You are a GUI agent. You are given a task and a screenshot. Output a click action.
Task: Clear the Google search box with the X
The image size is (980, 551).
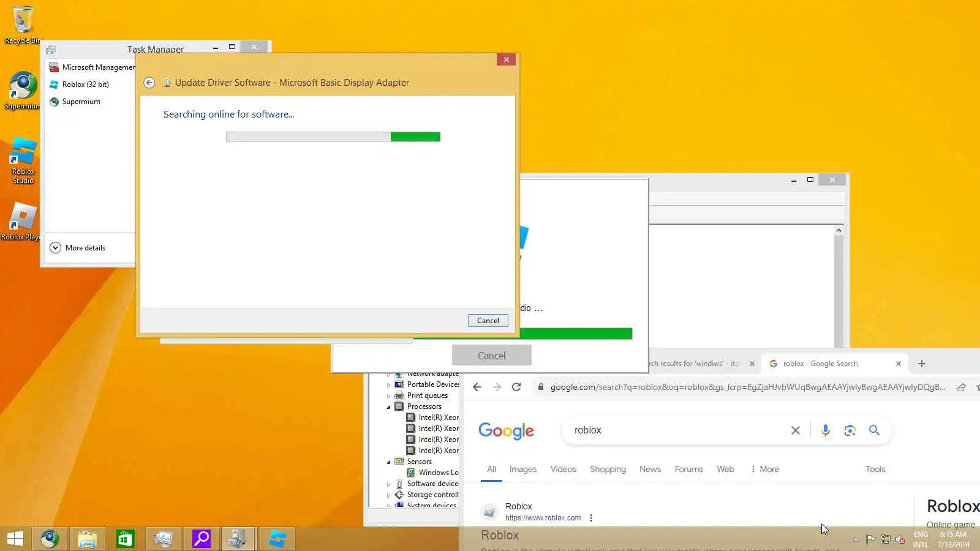(x=795, y=430)
